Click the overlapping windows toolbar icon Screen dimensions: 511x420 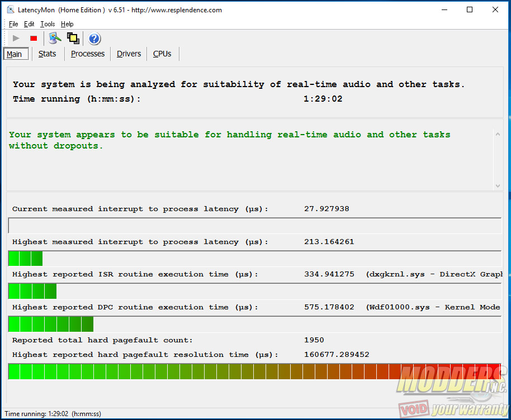coord(73,39)
